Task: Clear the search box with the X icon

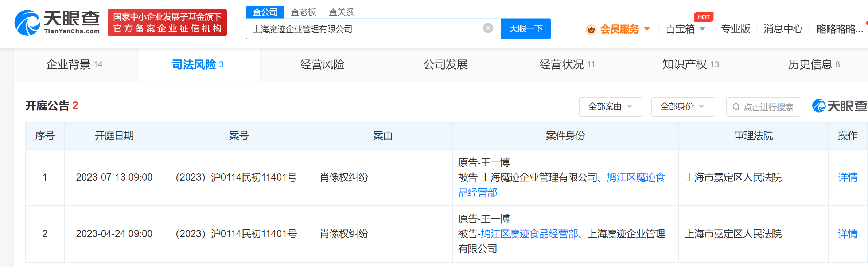Action: (488, 28)
